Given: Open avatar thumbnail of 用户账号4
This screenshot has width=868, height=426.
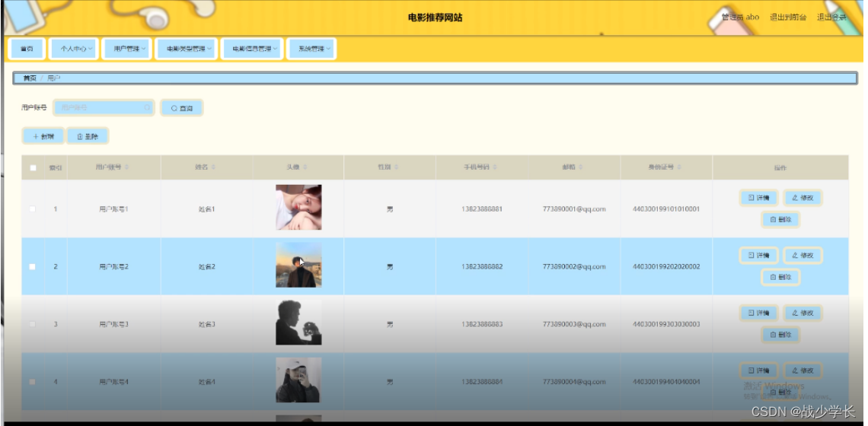Looking at the screenshot, I should point(298,380).
